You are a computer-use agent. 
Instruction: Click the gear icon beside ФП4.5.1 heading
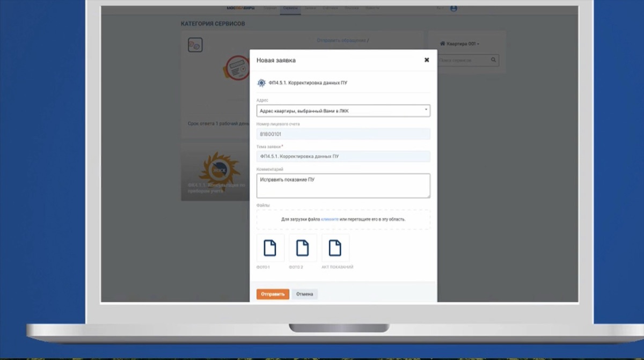(x=261, y=83)
